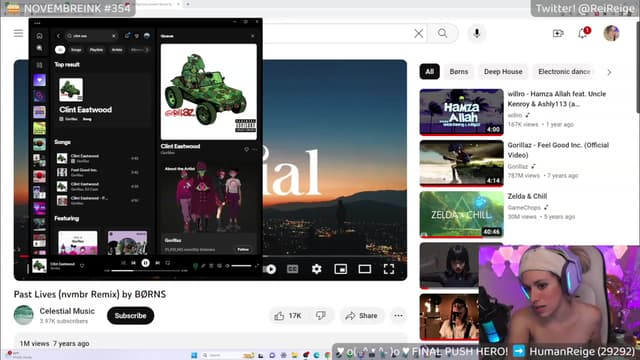Screen dimensions: 640x360
Task: Toggle subtitles on the YouTube player
Action: 292,269
